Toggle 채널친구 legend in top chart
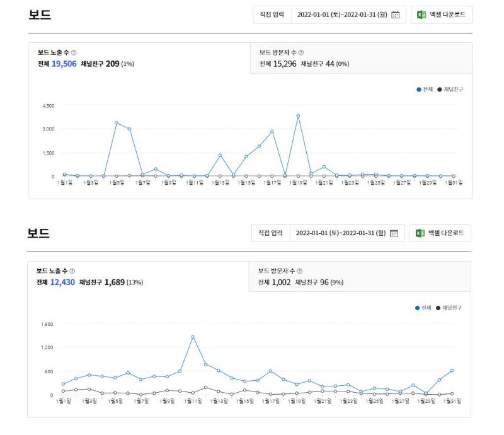Screen dimensions: 504x435 coord(450,90)
